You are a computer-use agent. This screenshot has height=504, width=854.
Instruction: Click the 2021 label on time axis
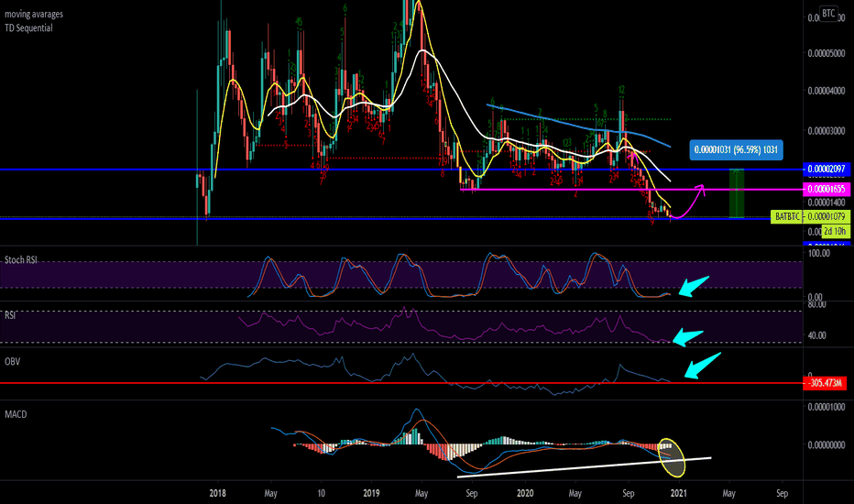(679, 493)
